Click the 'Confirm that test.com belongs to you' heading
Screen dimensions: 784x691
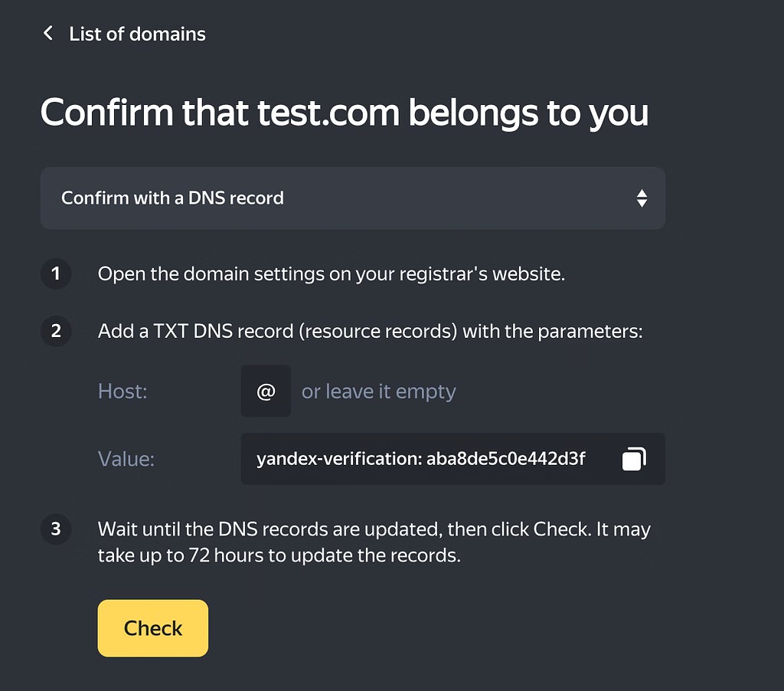344,113
